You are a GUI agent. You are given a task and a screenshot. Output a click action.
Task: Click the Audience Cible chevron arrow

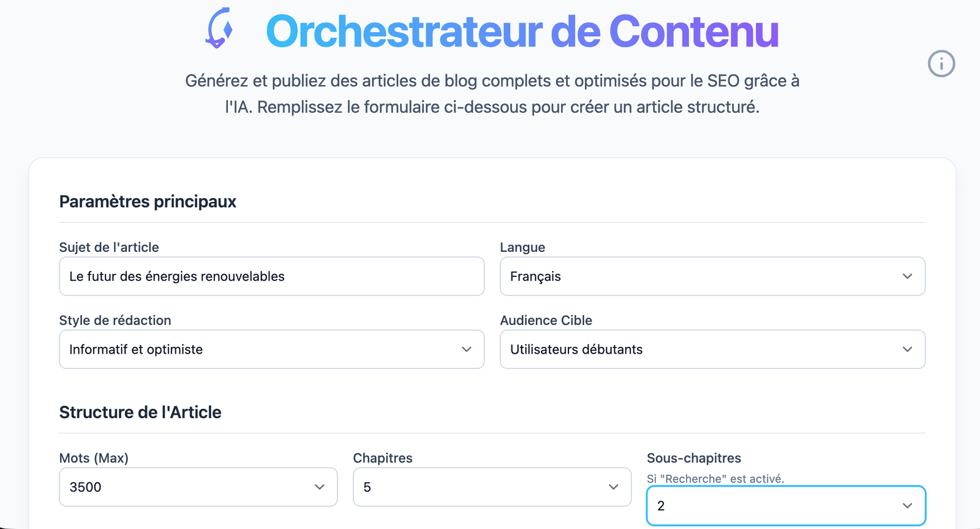pos(908,349)
